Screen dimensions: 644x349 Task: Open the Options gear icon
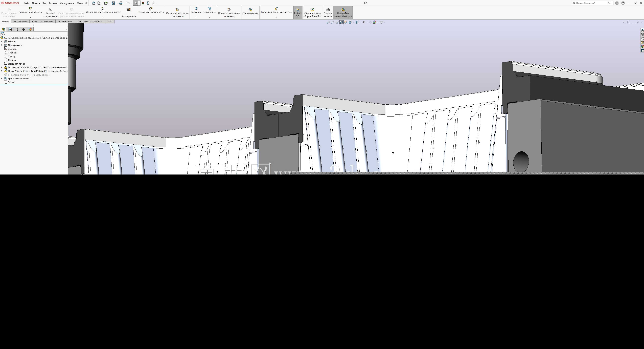click(153, 3)
